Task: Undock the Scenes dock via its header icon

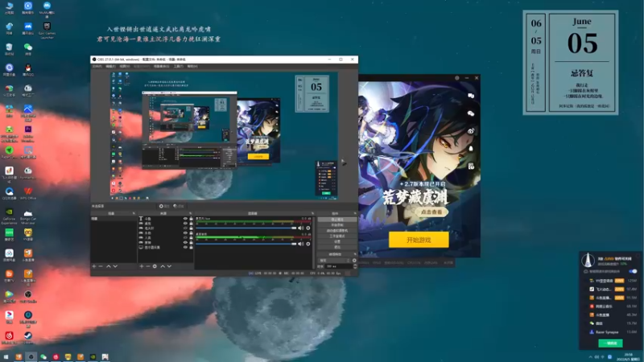Action: pyautogui.click(x=134, y=213)
